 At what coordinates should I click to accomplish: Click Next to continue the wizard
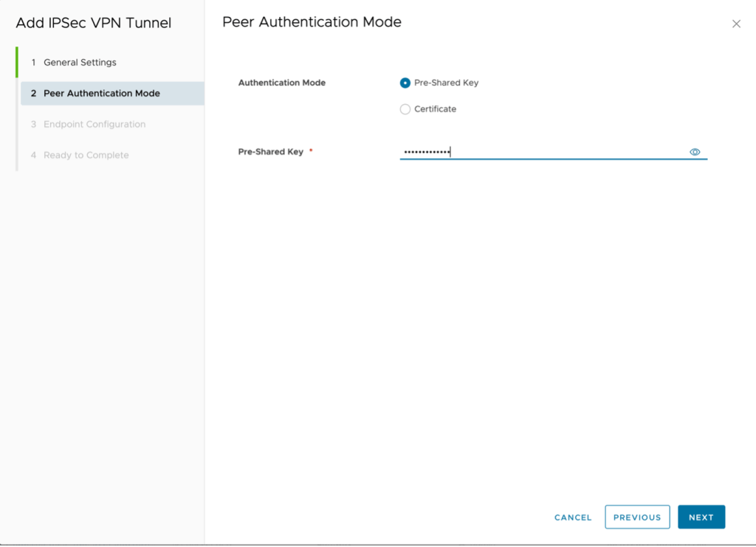pos(701,517)
